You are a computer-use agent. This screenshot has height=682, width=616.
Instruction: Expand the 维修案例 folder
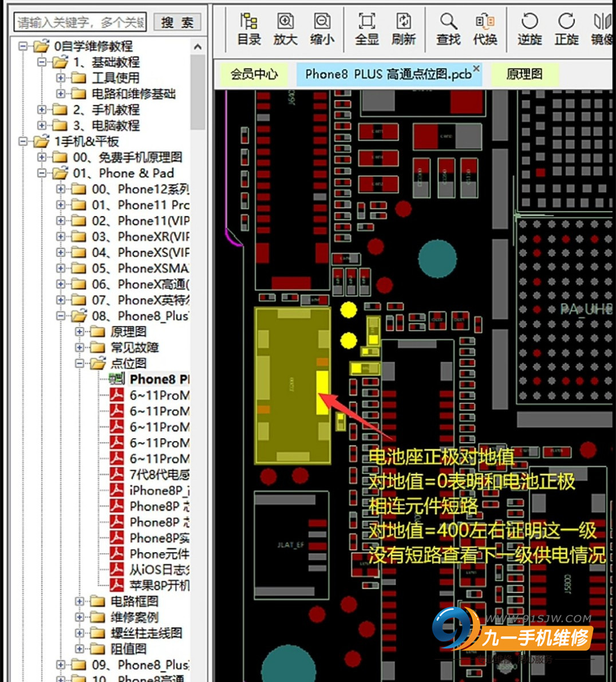pyautogui.click(x=80, y=617)
